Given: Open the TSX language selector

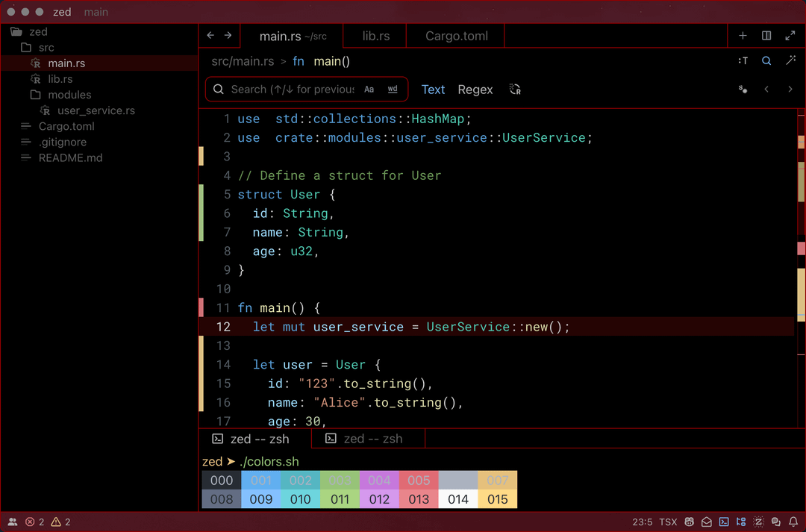Looking at the screenshot, I should pyautogui.click(x=668, y=522).
